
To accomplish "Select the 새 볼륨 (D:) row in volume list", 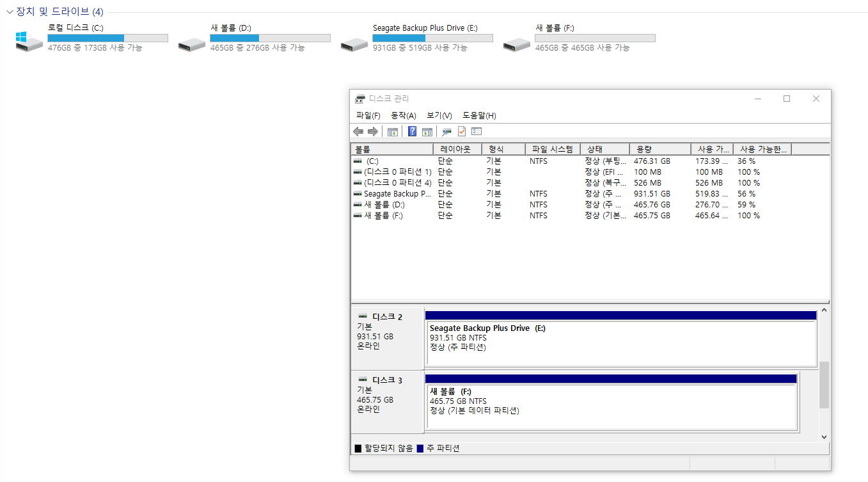I will pos(590,205).
